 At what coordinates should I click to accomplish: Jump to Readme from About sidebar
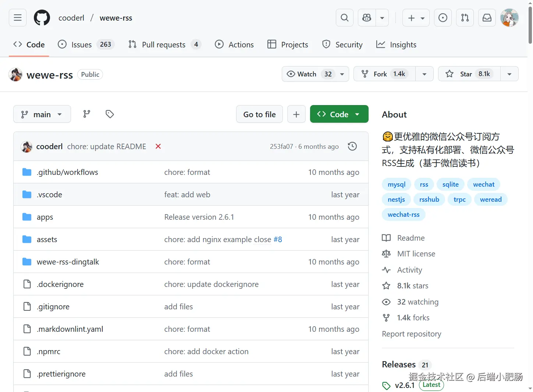tap(404, 238)
